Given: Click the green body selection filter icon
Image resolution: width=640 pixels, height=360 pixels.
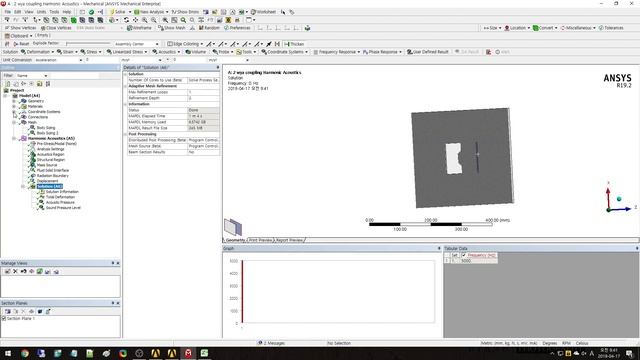Looking at the screenshot, I should 73,20.
